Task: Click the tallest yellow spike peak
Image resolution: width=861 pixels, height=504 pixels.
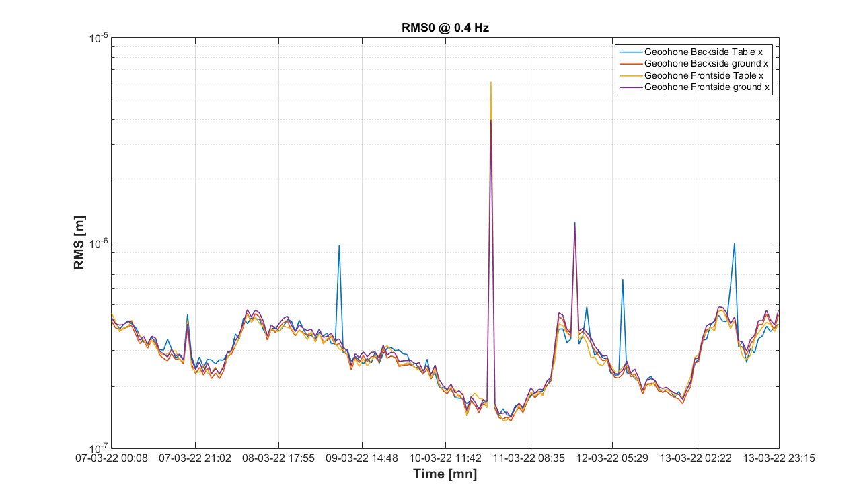Action: pyautogui.click(x=491, y=83)
